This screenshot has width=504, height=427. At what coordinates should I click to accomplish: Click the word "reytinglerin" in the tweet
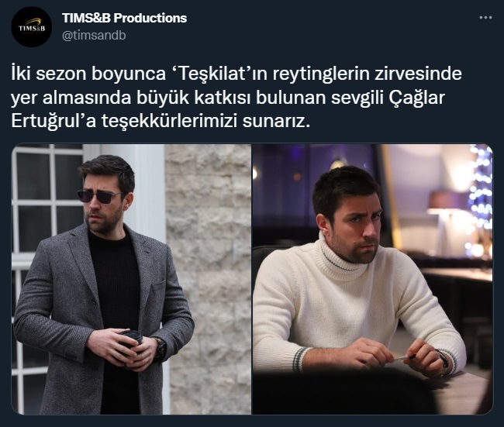pyautogui.click(x=320, y=74)
